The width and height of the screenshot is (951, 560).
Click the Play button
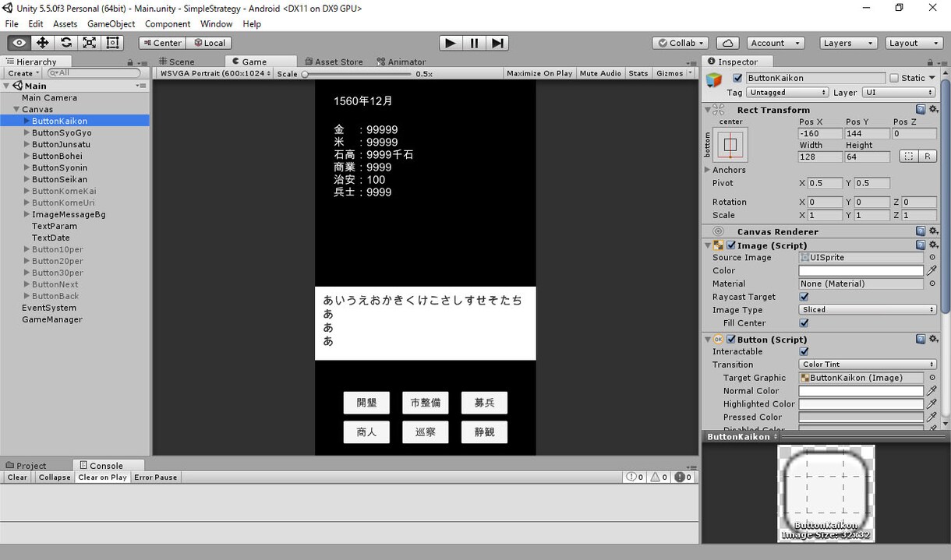[451, 43]
